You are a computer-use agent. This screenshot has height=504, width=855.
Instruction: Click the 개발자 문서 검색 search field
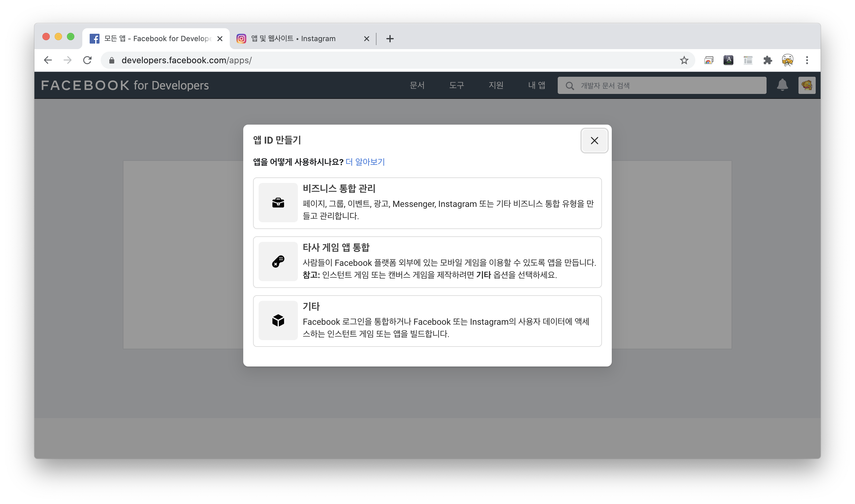(x=666, y=86)
